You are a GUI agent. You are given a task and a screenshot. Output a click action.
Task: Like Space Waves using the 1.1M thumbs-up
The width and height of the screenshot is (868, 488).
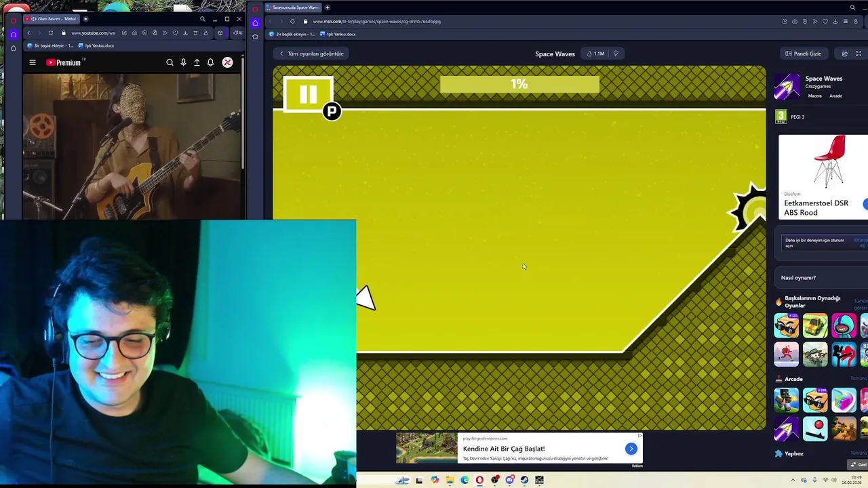click(595, 54)
